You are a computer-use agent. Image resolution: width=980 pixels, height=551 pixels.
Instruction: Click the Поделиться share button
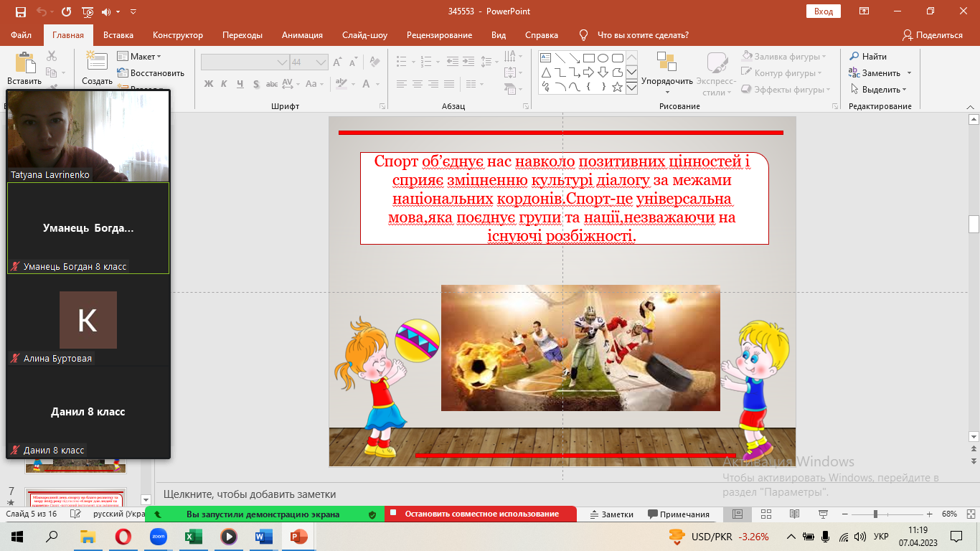[x=932, y=35]
